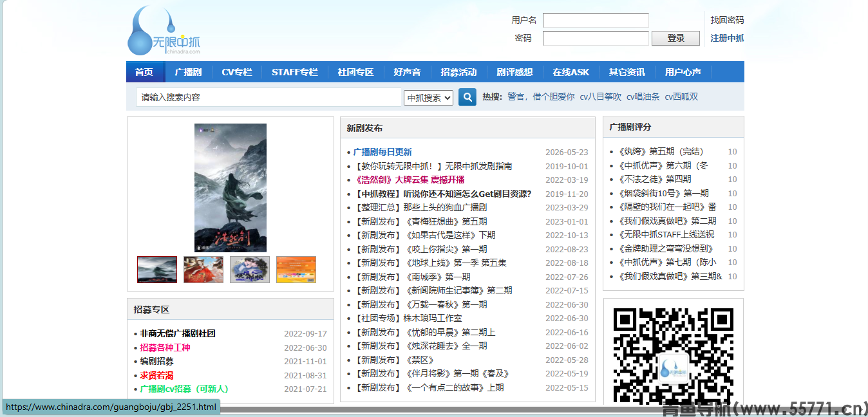Open 【新剧发布】《如果古代是这样》下期
868x417 pixels.
point(424,236)
